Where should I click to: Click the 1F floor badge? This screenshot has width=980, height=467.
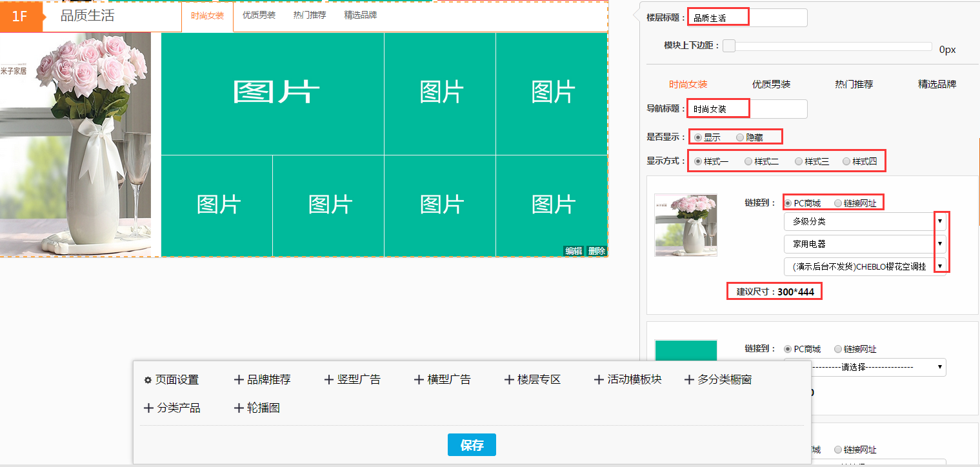click(x=21, y=16)
